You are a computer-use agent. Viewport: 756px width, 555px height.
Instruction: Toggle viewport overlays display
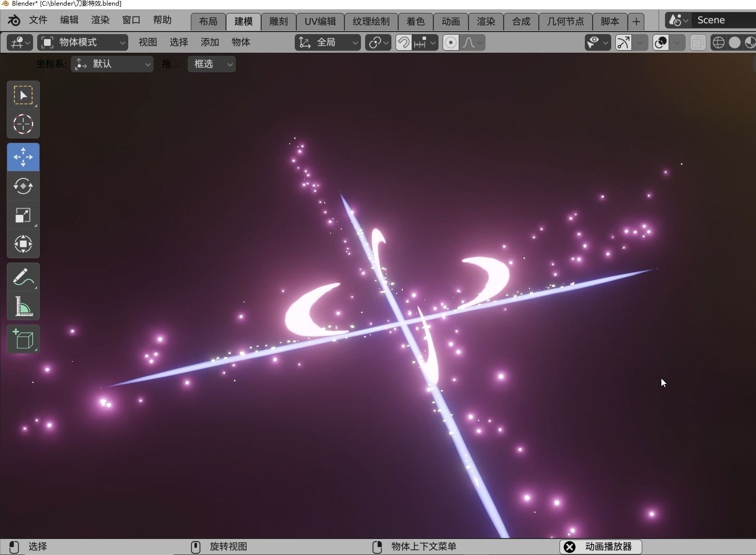click(661, 42)
